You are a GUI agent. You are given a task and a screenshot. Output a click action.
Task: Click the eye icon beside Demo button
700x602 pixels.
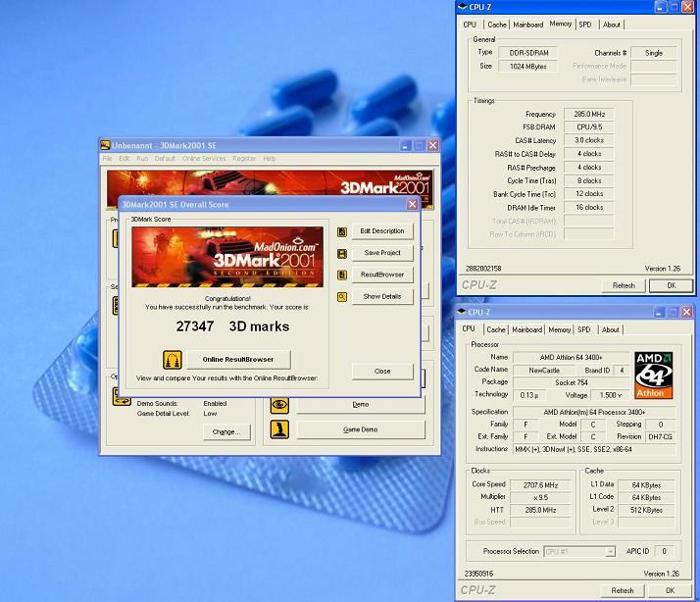(x=280, y=405)
